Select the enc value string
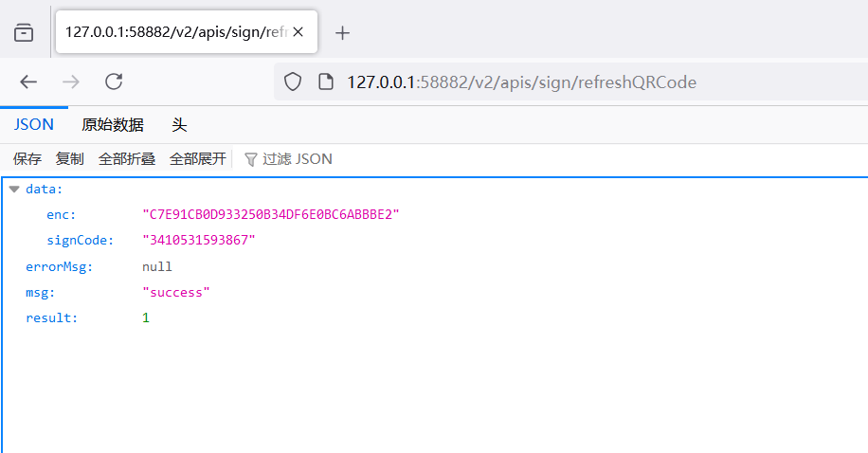Screen dimensions: 868x453 [271, 215]
